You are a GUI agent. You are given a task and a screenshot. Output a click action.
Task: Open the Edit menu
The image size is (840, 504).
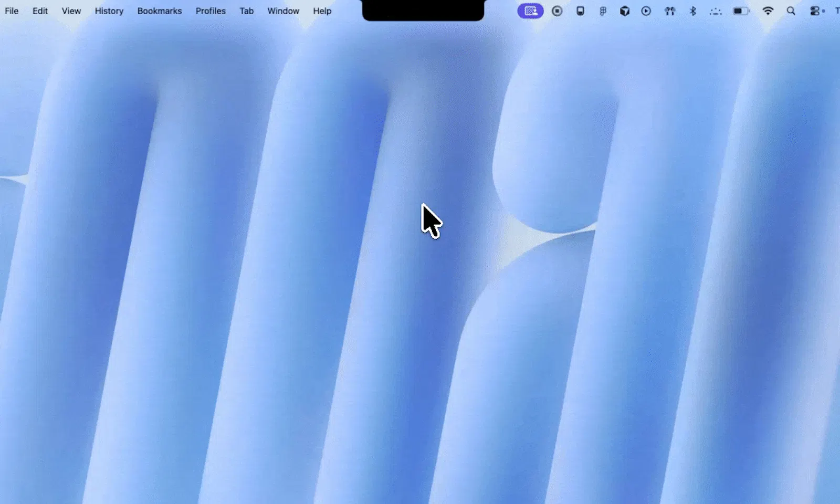[x=40, y=10]
